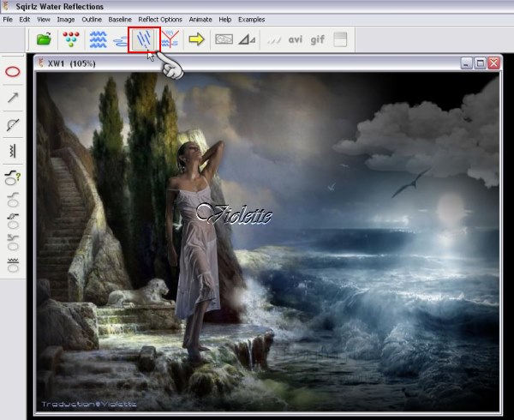Open the File menu
The width and height of the screenshot is (514, 420).
pos(8,19)
